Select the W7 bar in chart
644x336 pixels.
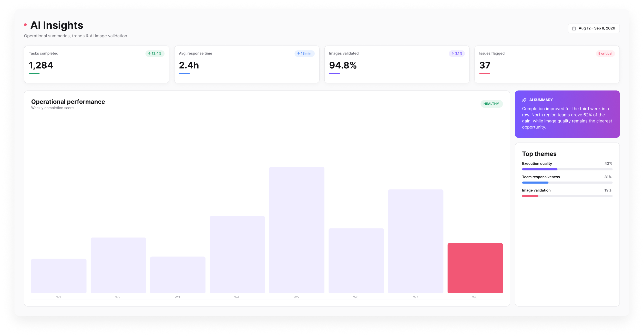(x=416, y=241)
